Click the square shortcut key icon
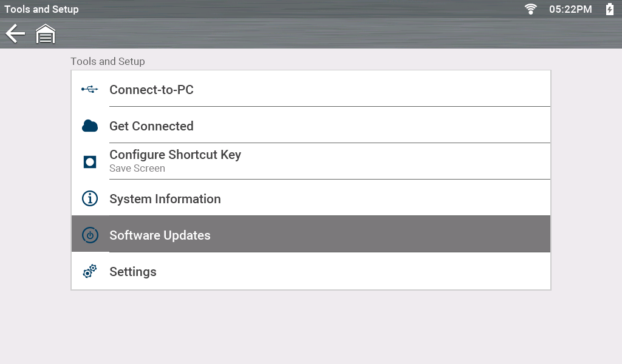 [89, 162]
